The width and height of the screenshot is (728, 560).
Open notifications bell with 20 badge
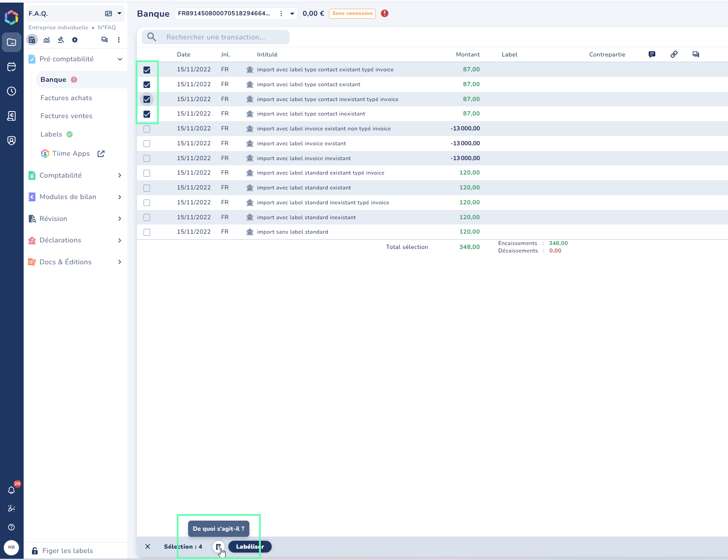[12, 490]
